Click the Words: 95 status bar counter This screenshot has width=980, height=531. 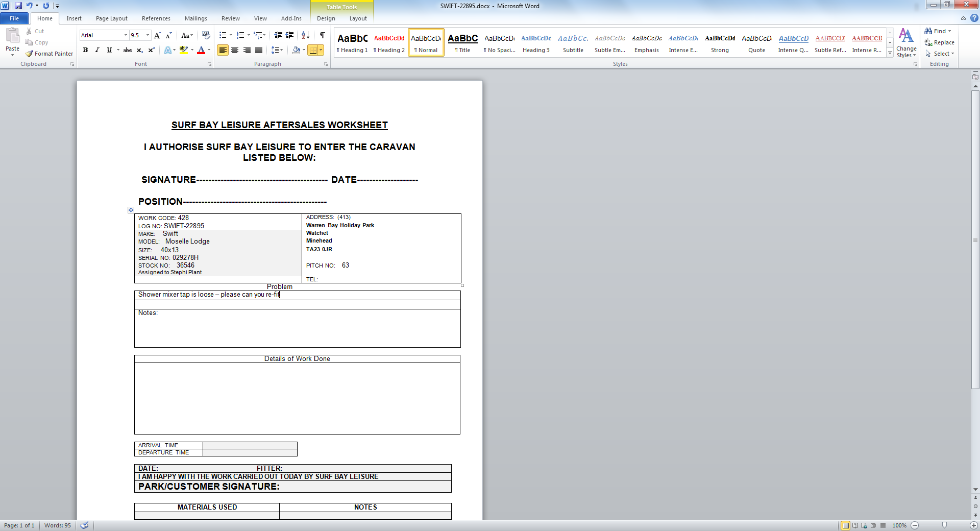58,525
